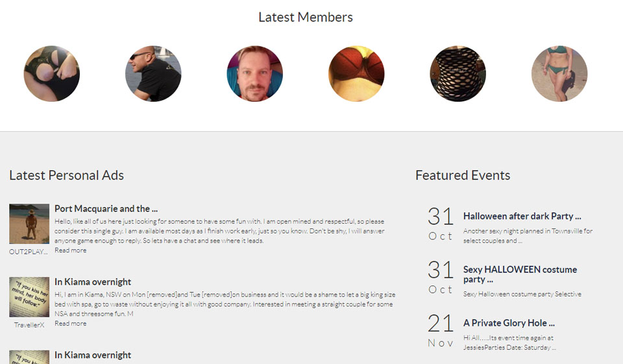
Task: Open TravellerX's 'In Kiama overnight' ad title
Action: pos(93,282)
